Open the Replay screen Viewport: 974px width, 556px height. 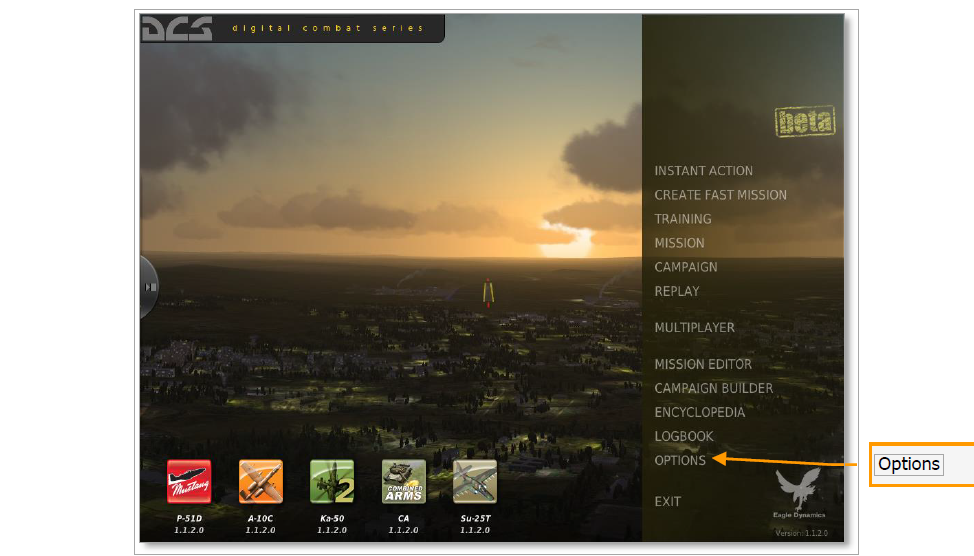tap(677, 291)
